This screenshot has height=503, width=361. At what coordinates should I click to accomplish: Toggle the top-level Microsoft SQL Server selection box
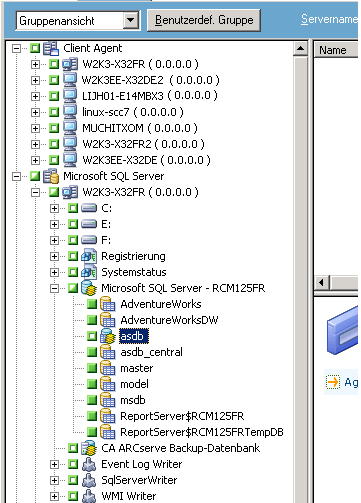coord(35,176)
